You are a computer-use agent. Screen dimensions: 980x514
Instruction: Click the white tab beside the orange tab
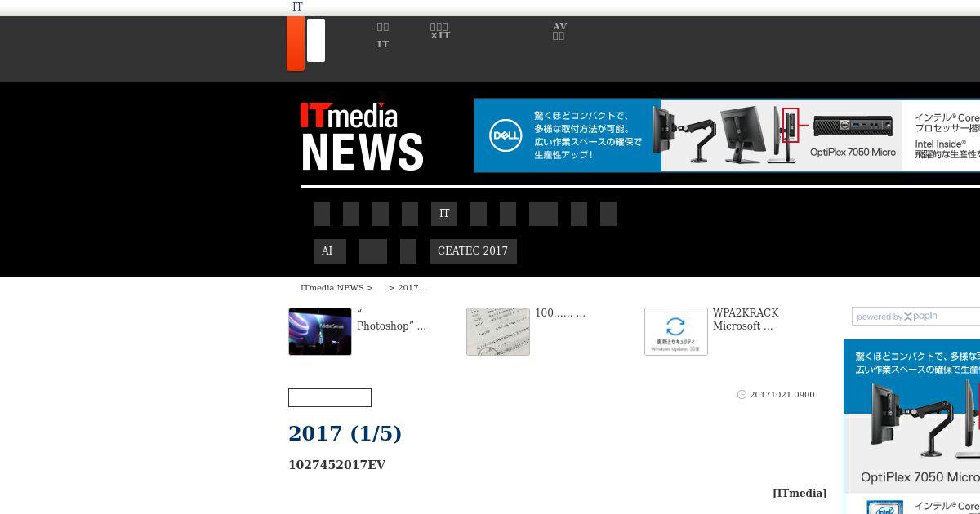(x=316, y=40)
